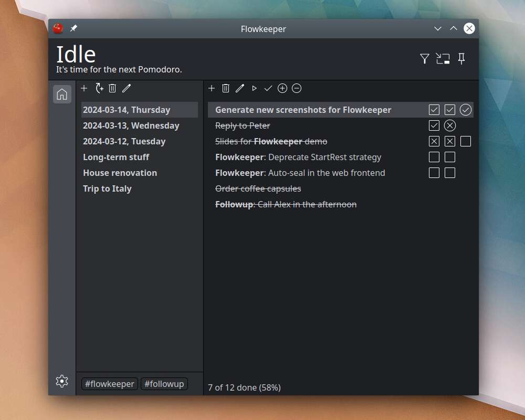Viewport: 525px width, 420px height.
Task: Click 'It's time for the next Pomodoro' text
Action: 119,69
